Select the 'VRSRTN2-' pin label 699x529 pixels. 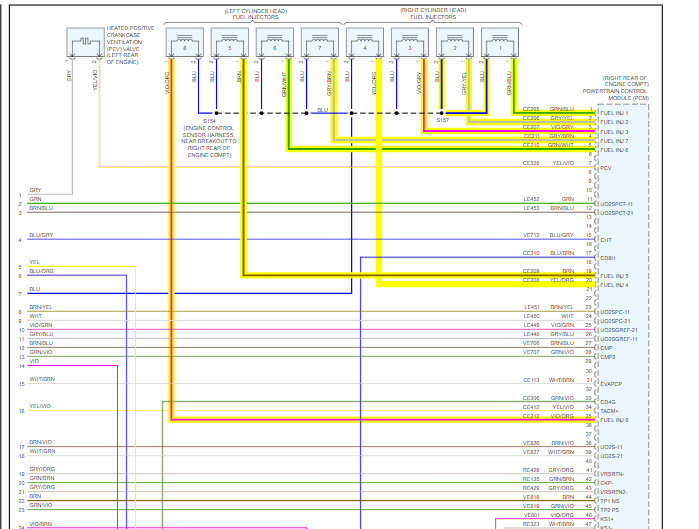click(x=614, y=492)
